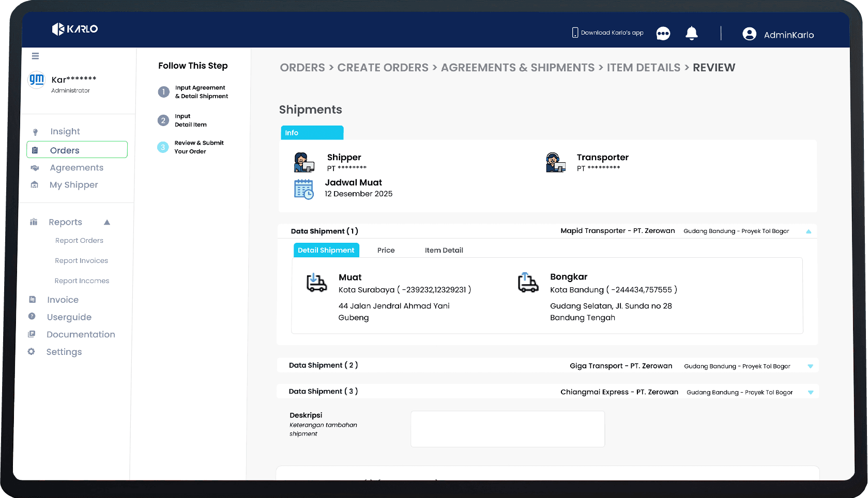Click the Jadwal Muat calendar icon
The height and width of the screenshot is (498, 868).
[304, 190]
